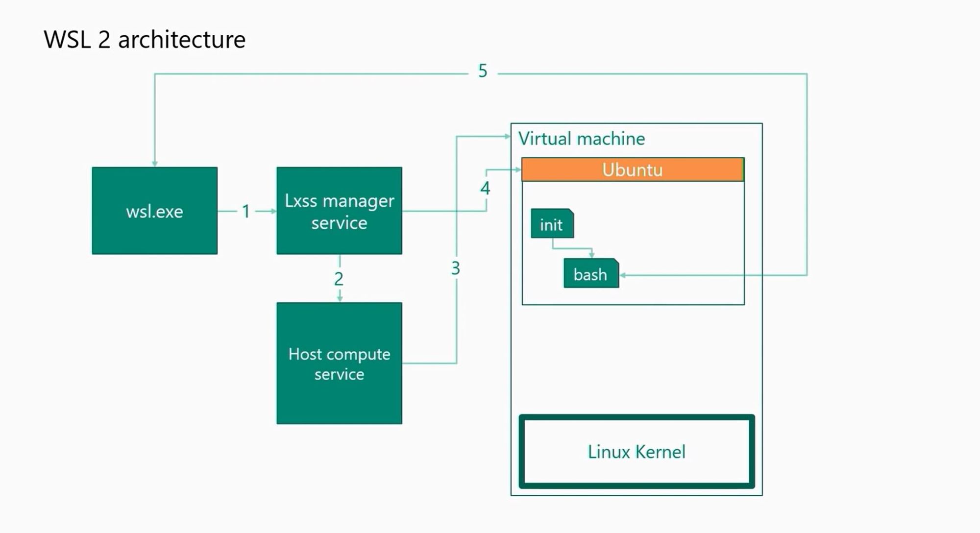Select the Lxss manager service box
This screenshot has width=980, height=533.
[339, 211]
